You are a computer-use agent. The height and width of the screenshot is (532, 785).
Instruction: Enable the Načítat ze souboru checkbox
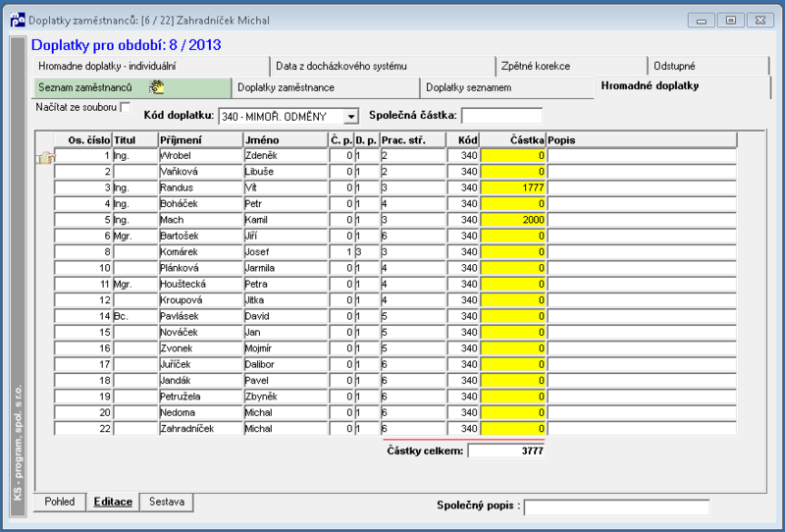click(126, 107)
